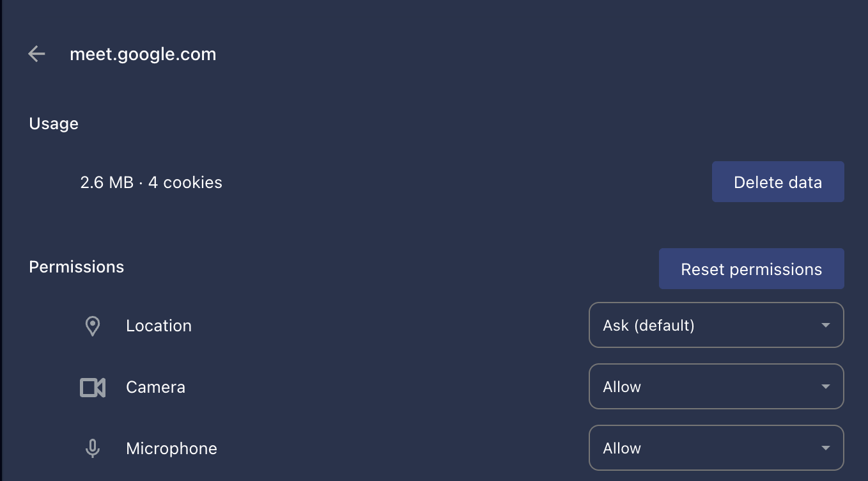Click the Camera permission icon
Image resolution: width=868 pixels, height=481 pixels.
click(93, 387)
